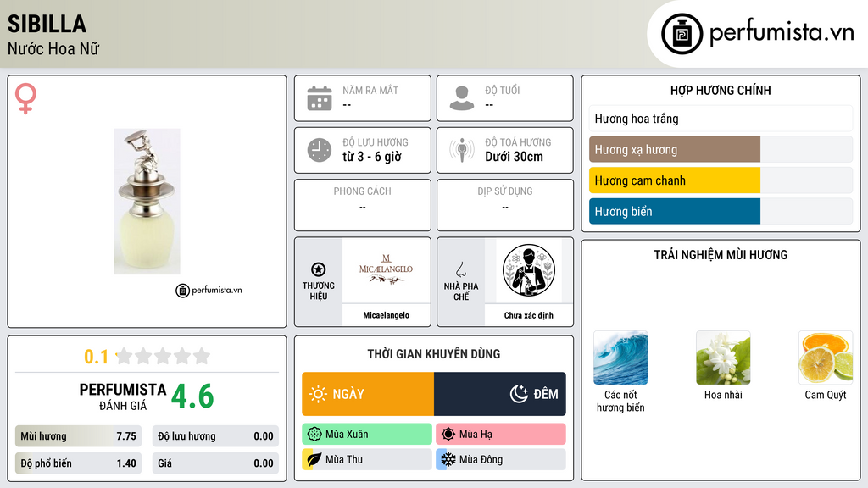
Task: Click the female gender symbol icon
Action: [25, 98]
